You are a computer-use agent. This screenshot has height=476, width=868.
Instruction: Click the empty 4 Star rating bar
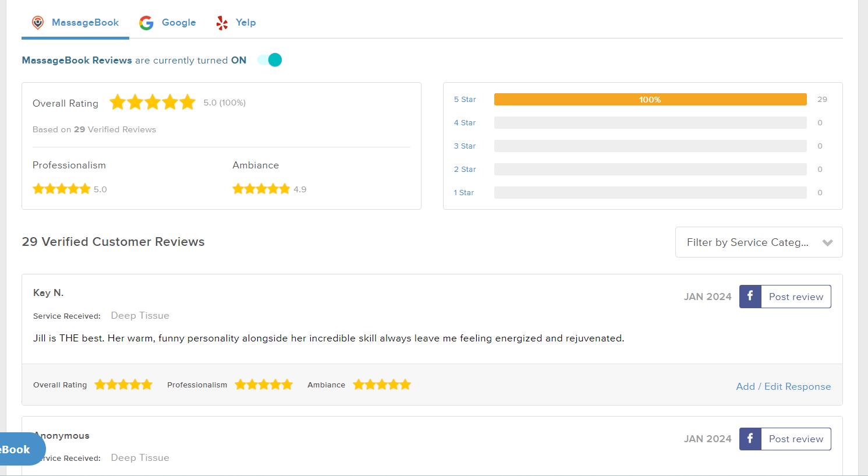650,123
